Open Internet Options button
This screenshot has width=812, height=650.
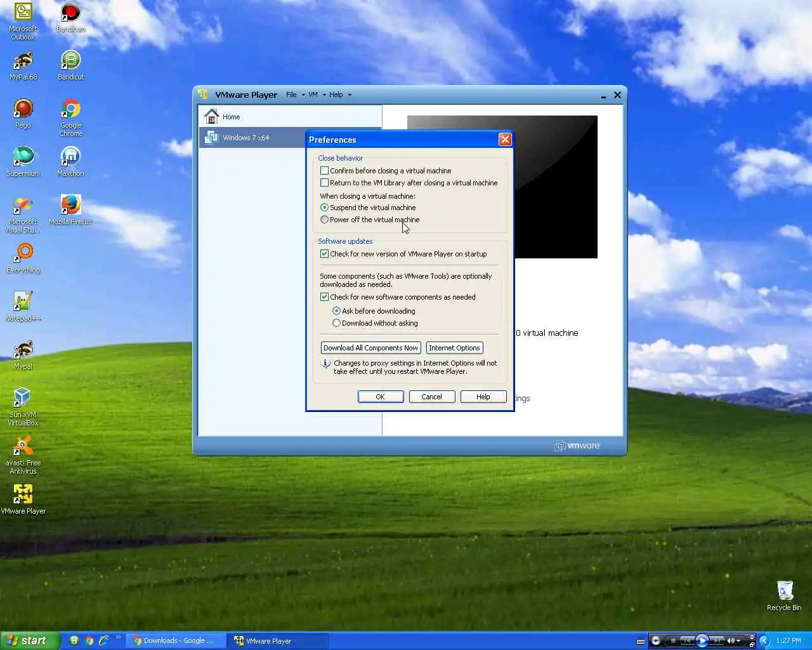(454, 348)
